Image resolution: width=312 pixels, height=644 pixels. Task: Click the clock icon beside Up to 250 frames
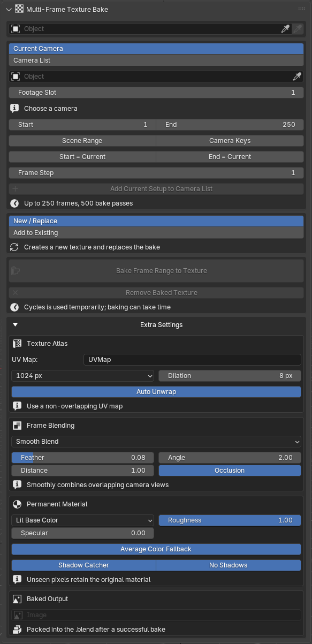click(15, 203)
